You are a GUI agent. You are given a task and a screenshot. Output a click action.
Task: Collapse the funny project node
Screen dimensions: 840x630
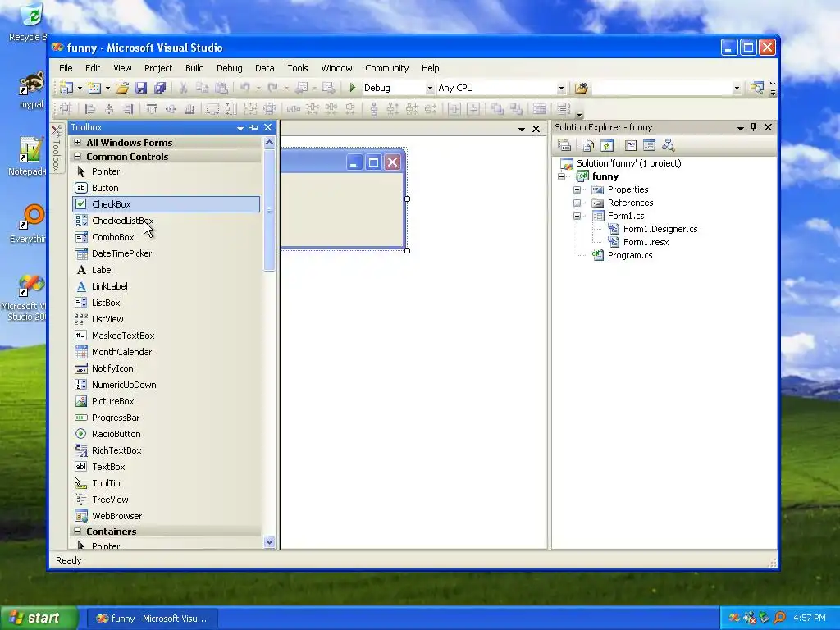[561, 177]
